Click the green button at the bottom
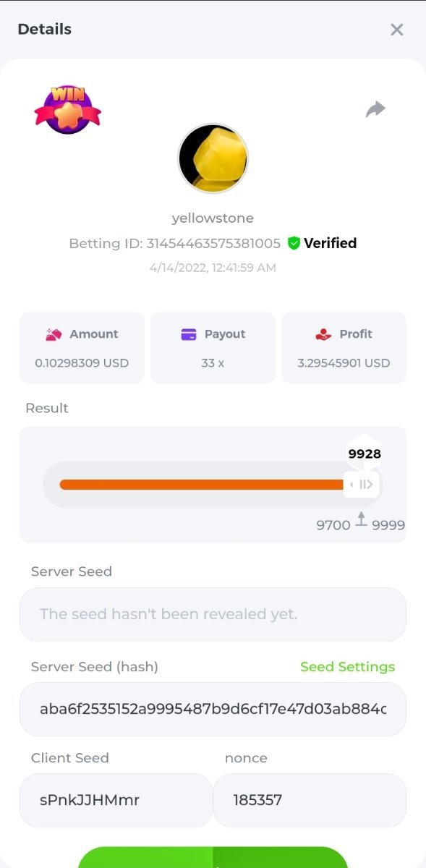This screenshot has width=426, height=868. pyautogui.click(x=213, y=858)
